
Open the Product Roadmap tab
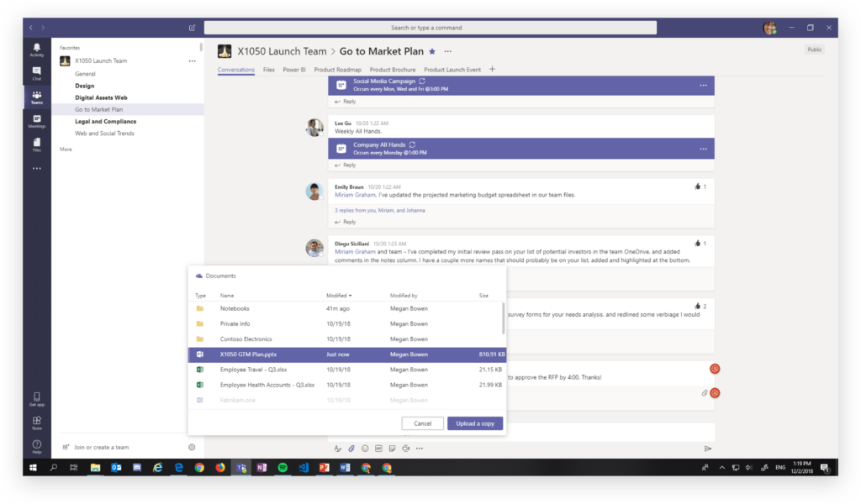click(338, 70)
